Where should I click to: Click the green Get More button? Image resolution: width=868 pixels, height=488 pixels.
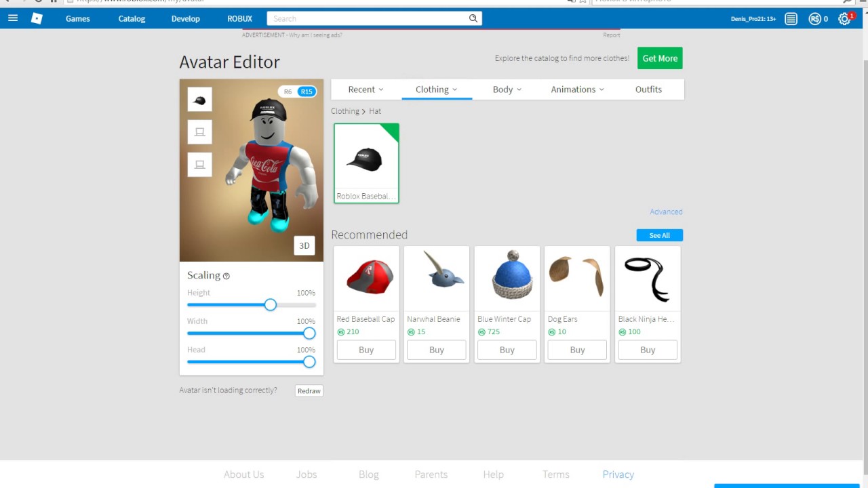pos(660,58)
